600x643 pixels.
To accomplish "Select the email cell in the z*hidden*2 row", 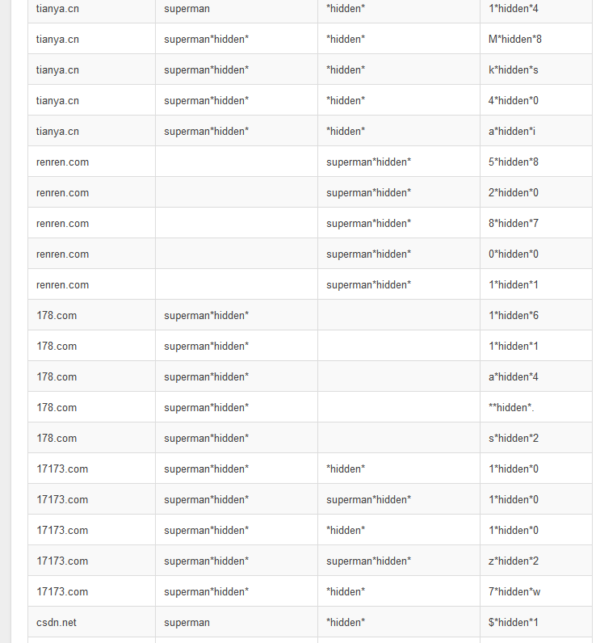I will click(x=368, y=561).
